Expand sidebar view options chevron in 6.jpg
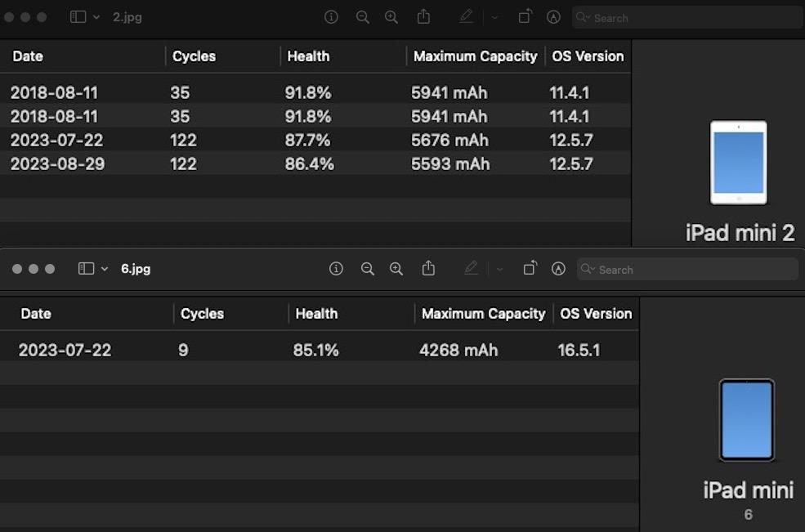805x532 pixels. coord(105,269)
